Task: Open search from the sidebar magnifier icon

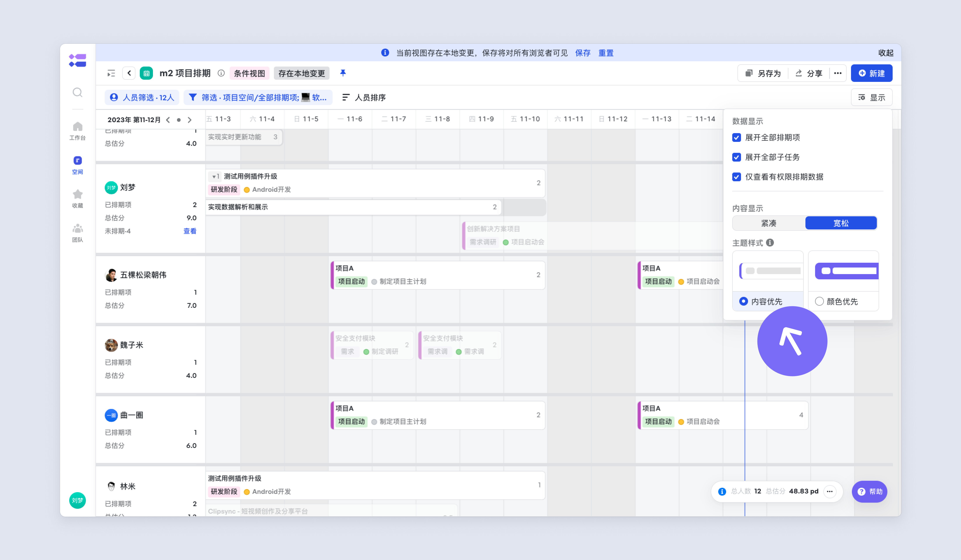Action: pos(77,92)
